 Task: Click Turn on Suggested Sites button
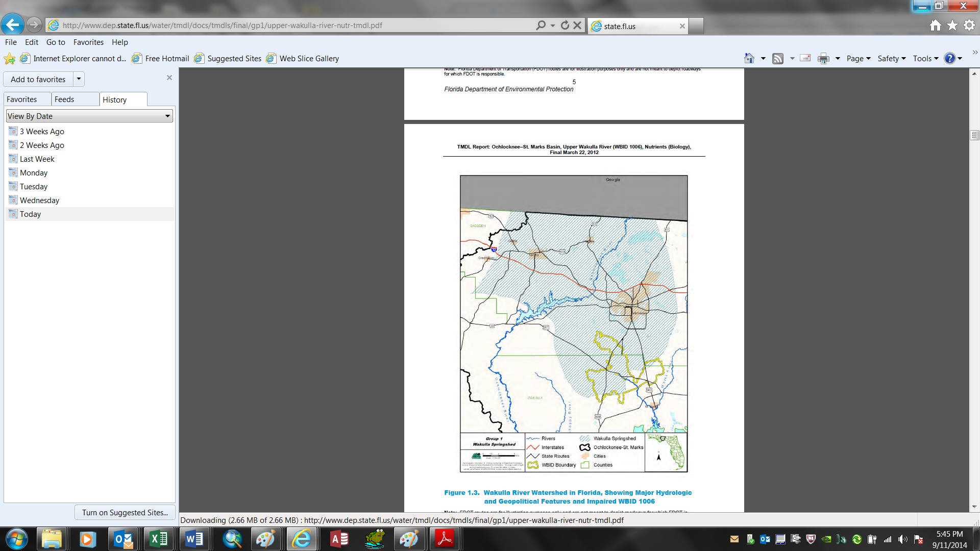tap(125, 512)
